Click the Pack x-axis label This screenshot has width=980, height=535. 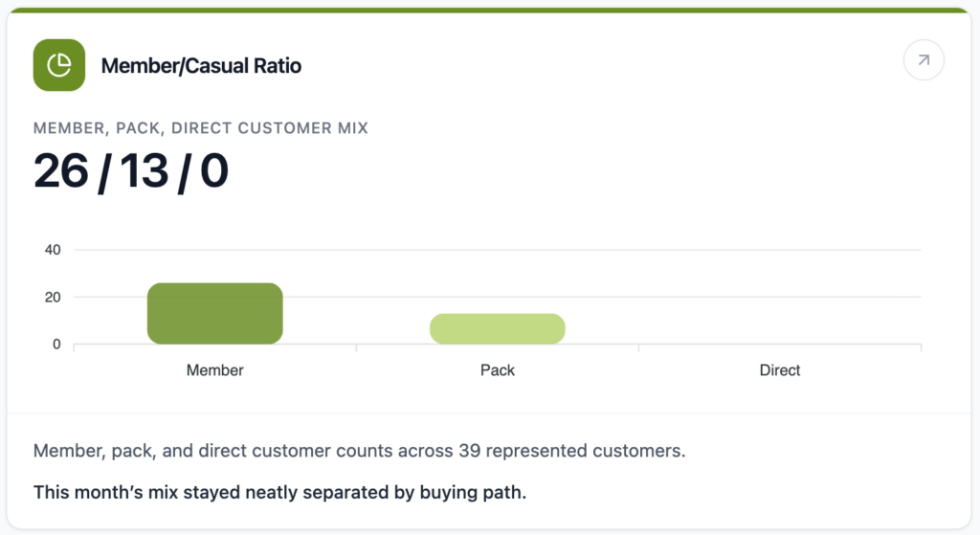point(498,370)
